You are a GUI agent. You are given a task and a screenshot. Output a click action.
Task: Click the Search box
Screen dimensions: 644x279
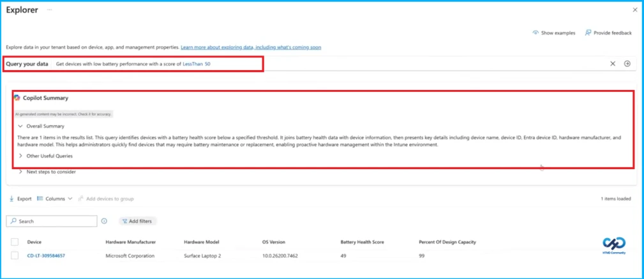click(52, 221)
